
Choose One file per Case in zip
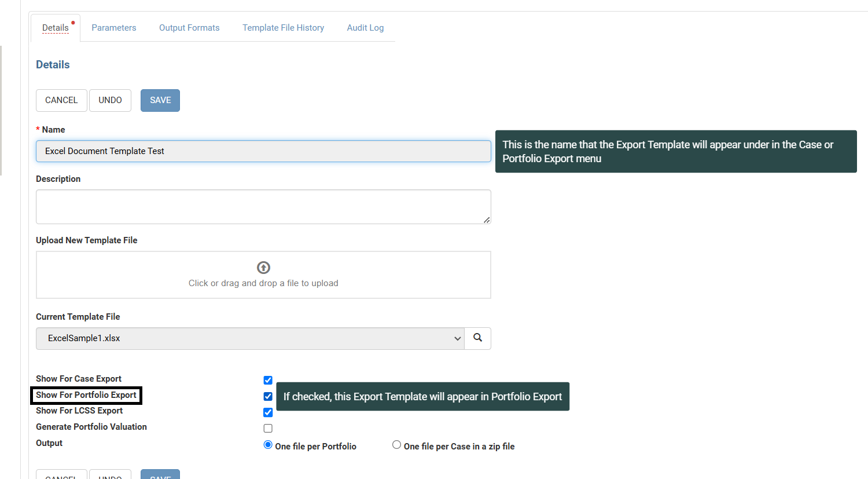click(396, 445)
